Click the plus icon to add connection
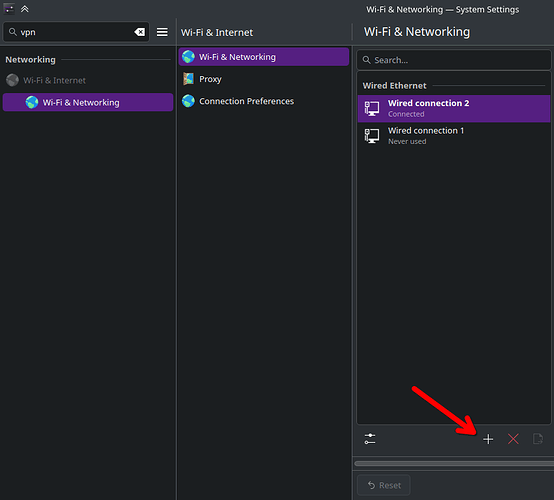 point(488,439)
